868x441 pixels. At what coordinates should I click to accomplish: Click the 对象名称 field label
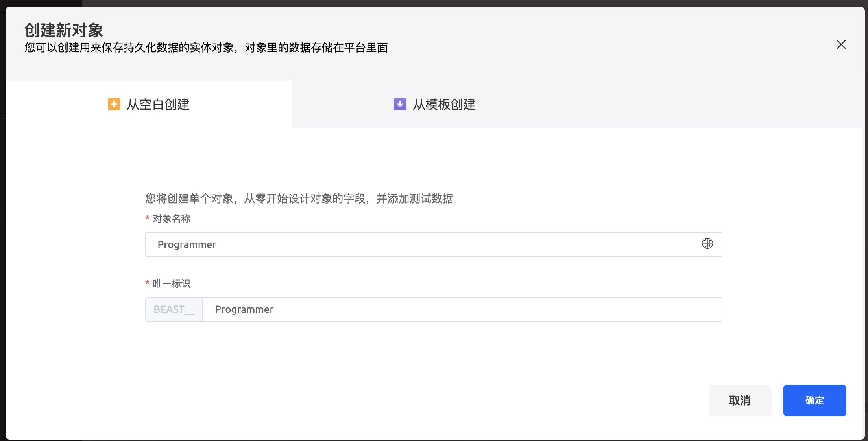point(171,219)
